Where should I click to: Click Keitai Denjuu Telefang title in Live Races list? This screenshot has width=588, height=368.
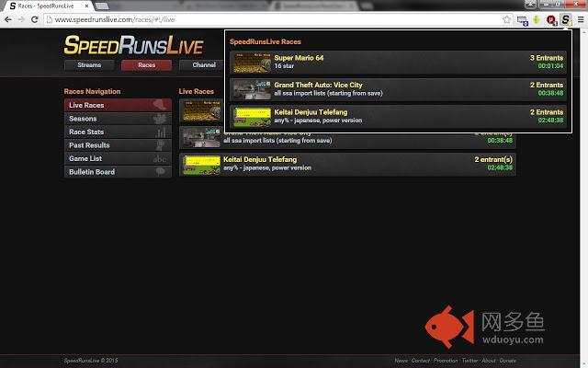pyautogui.click(x=260, y=159)
